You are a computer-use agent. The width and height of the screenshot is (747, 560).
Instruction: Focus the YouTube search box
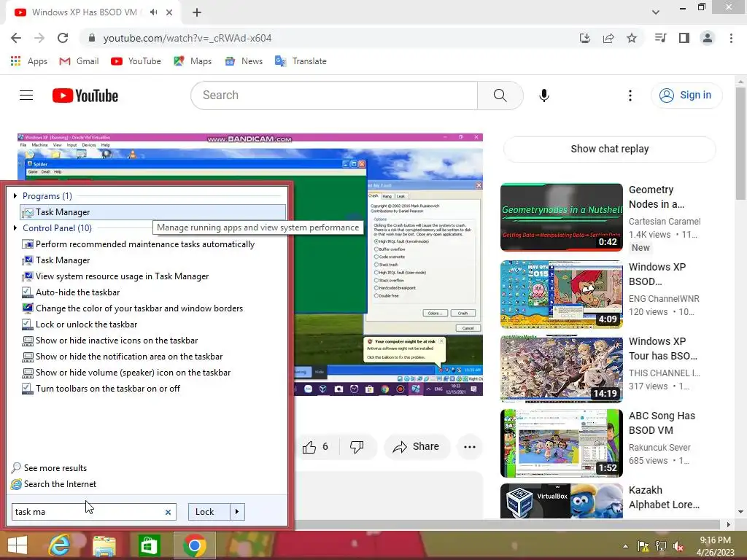click(x=334, y=96)
